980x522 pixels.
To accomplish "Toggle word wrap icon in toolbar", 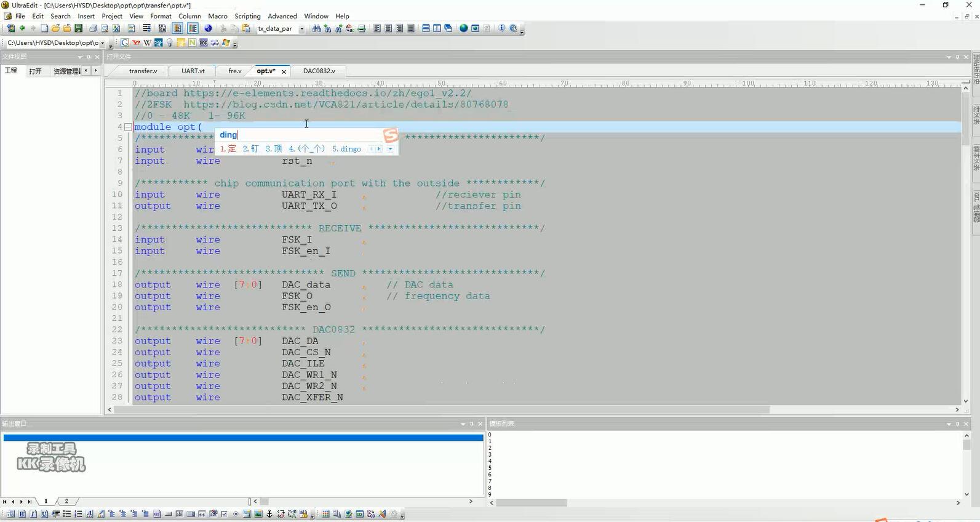I will click(x=147, y=28).
